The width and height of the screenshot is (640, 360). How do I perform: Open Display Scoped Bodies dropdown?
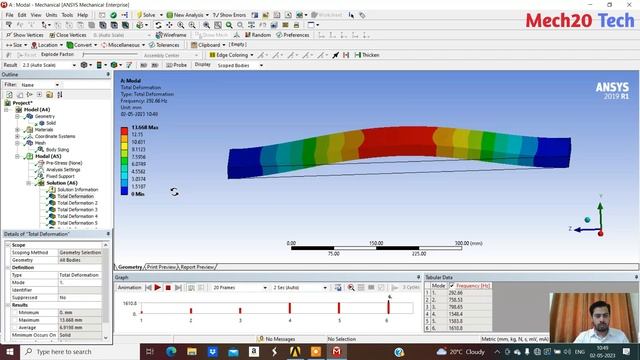(240, 65)
